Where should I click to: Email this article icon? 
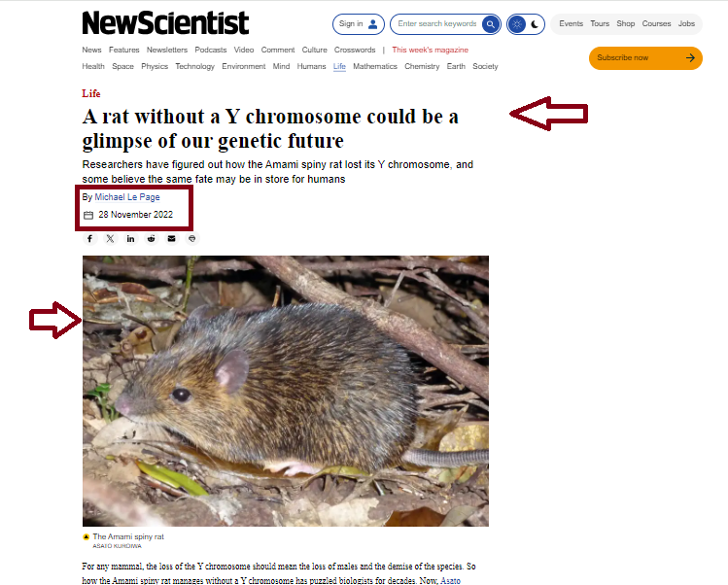pyautogui.click(x=171, y=239)
